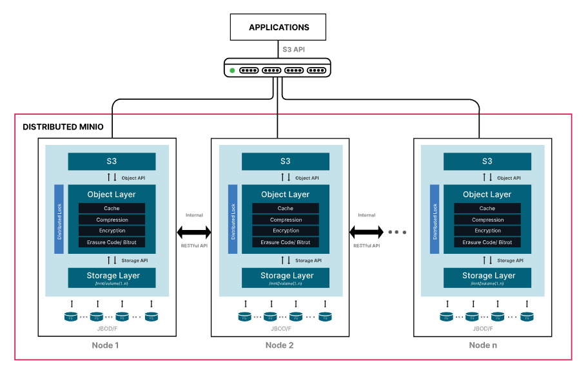The height and width of the screenshot is (373, 588).
Task: Select the Cache bar in Node 1
Action: tap(112, 208)
